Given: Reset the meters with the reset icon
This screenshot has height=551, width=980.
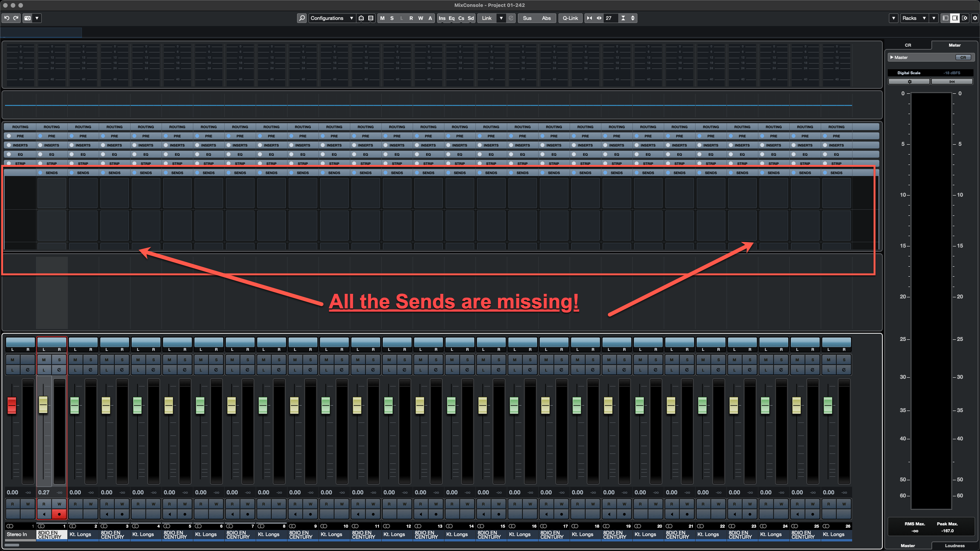Looking at the screenshot, I should 952,81.
